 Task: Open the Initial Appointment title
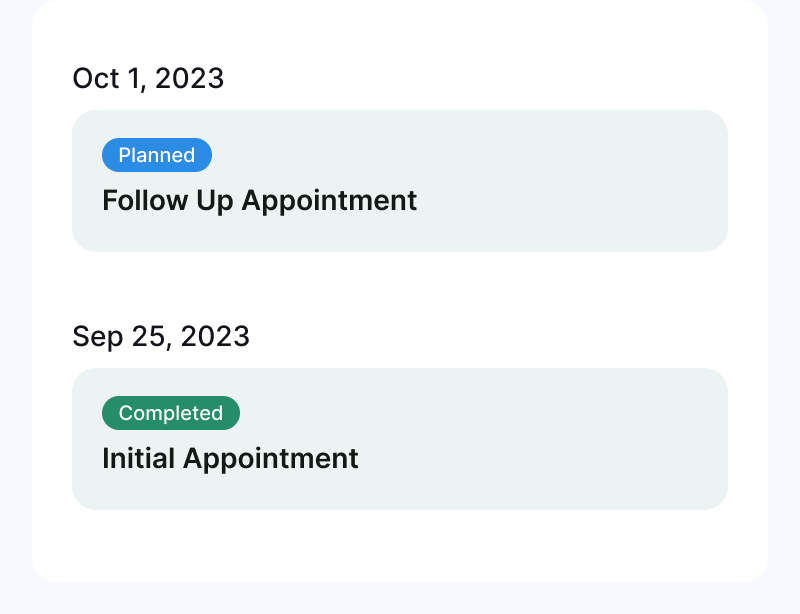click(230, 458)
